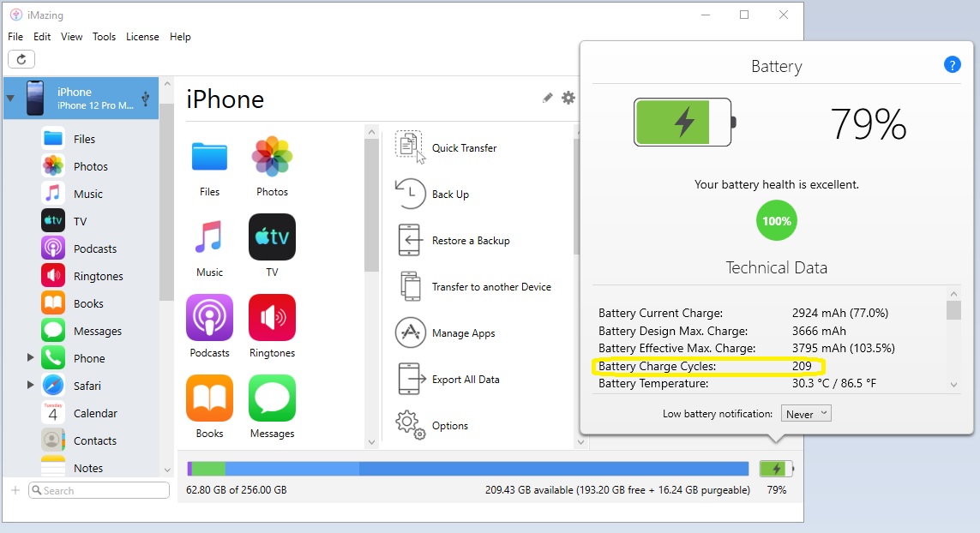
Task: Click Battery Effective Max. Charge 3795 mAh
Action: point(843,348)
